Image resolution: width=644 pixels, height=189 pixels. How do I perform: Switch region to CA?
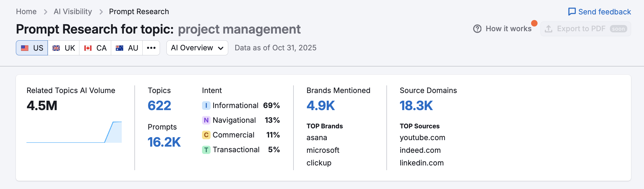(95, 48)
